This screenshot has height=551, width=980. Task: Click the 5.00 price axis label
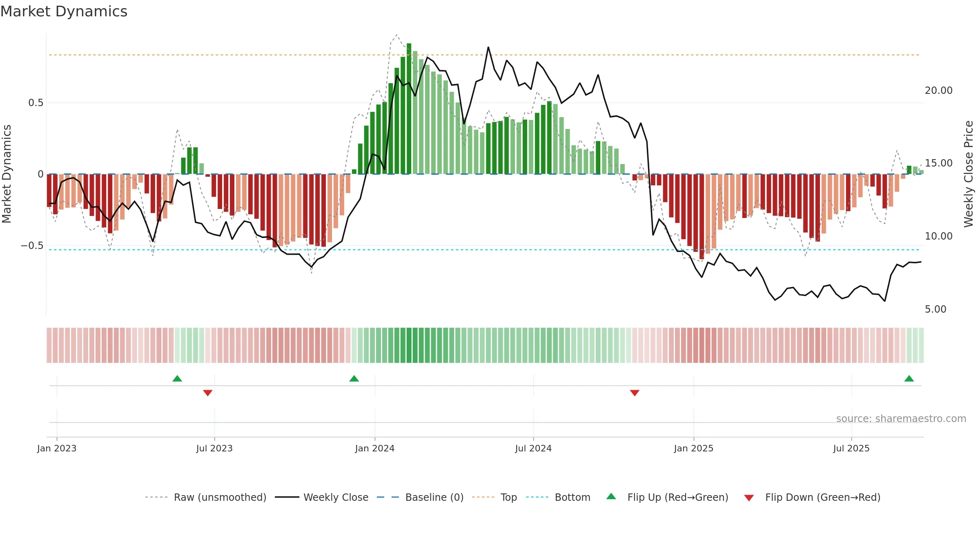935,309
